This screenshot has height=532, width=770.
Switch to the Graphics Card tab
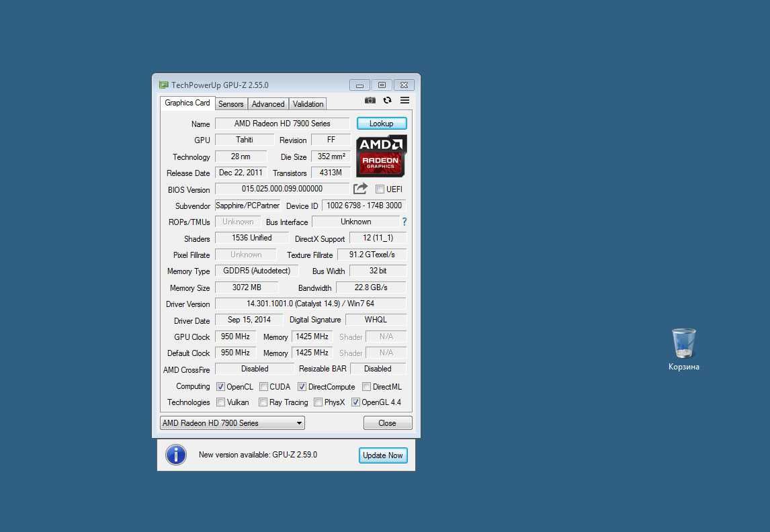coord(187,103)
